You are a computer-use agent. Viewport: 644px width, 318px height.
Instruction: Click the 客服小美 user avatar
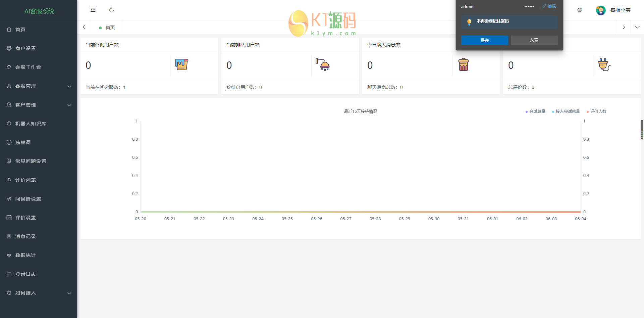600,10
